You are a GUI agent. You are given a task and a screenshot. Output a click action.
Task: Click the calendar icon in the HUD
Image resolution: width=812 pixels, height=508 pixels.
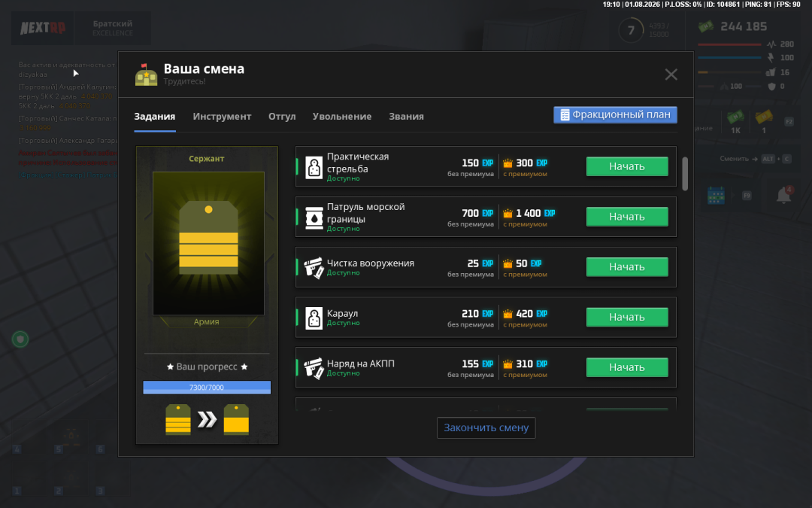click(716, 196)
